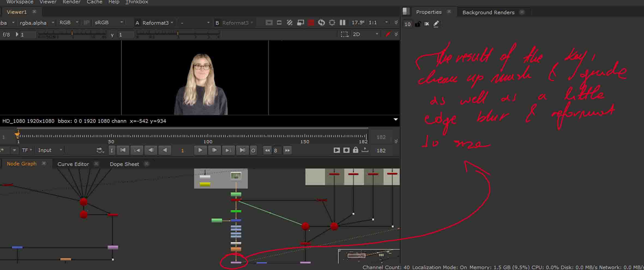This screenshot has height=270, width=644.
Task: Select the Properties tab
Action: [x=429, y=12]
